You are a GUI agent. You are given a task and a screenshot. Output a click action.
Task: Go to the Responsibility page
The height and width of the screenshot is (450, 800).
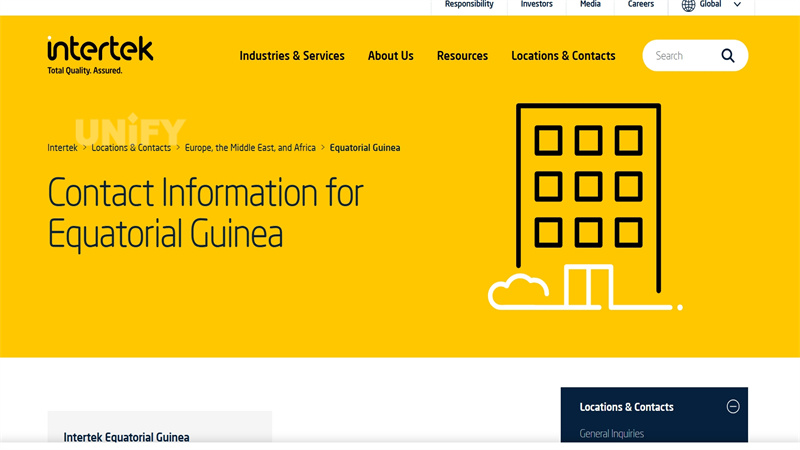(x=469, y=5)
